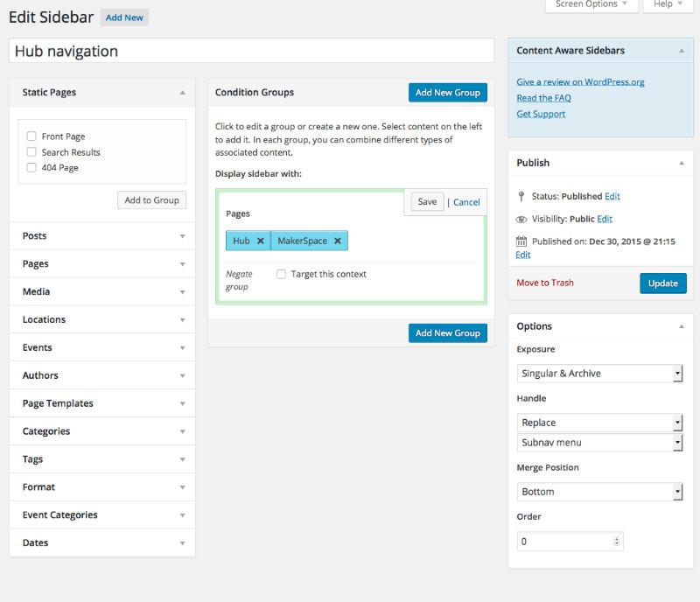Open the Get Support link
The width and height of the screenshot is (700, 602).
pyautogui.click(x=541, y=114)
